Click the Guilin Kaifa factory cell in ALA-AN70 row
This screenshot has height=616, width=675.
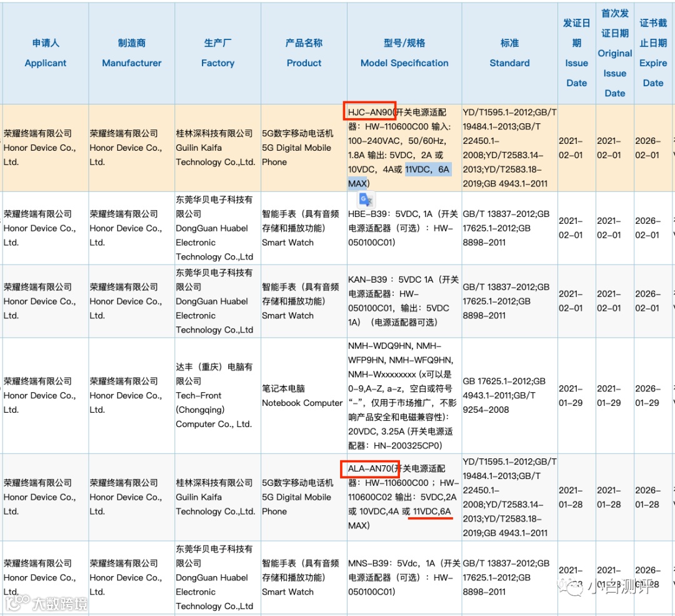(x=218, y=497)
